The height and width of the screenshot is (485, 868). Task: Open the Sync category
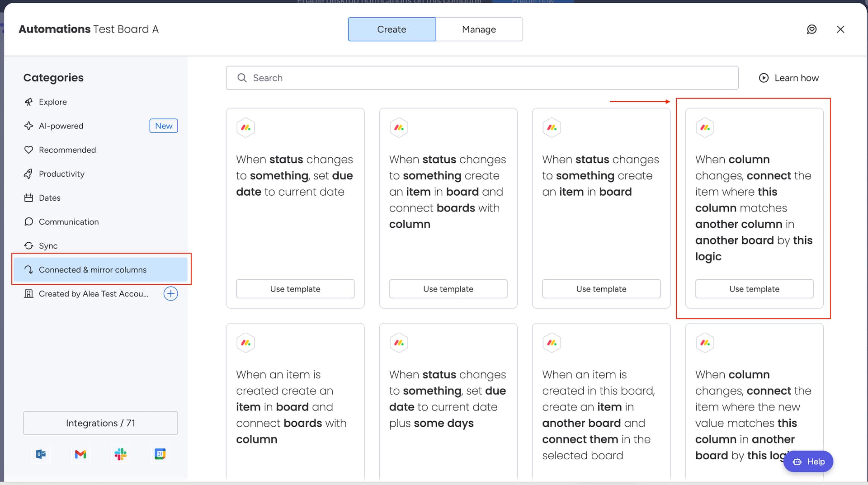[x=48, y=246]
